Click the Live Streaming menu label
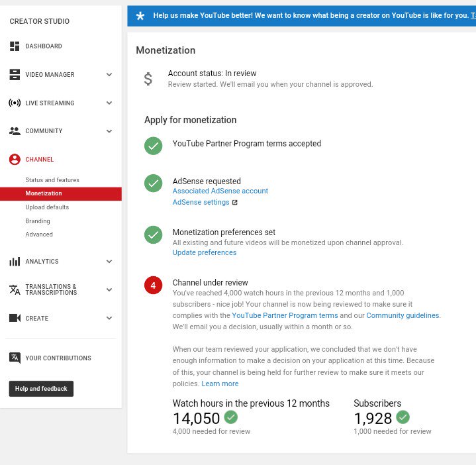This screenshot has height=465, width=476. pos(50,103)
